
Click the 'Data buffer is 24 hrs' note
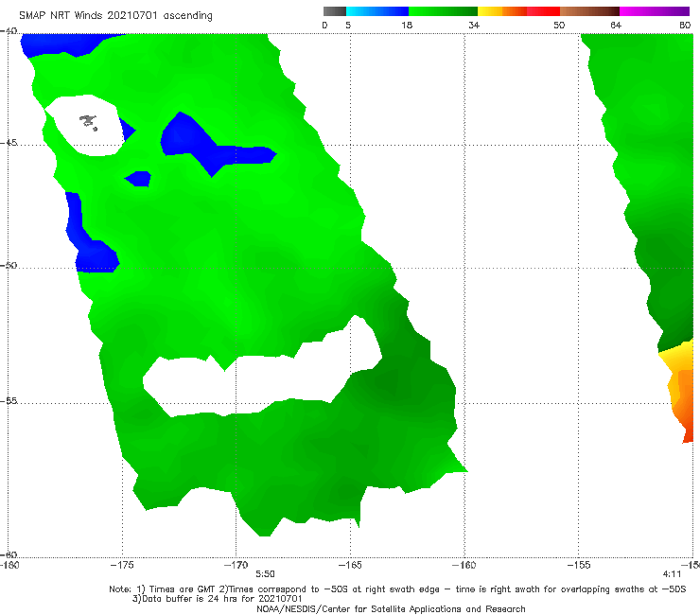coord(217,599)
